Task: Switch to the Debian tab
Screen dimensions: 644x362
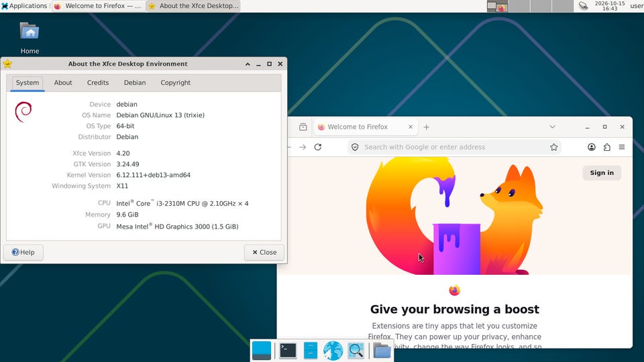Action: (x=135, y=82)
